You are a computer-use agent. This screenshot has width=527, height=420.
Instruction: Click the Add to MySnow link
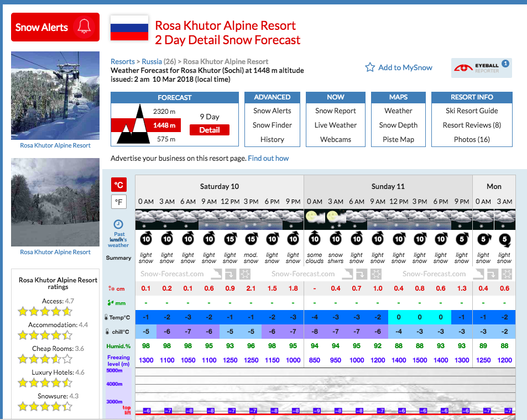coord(405,67)
